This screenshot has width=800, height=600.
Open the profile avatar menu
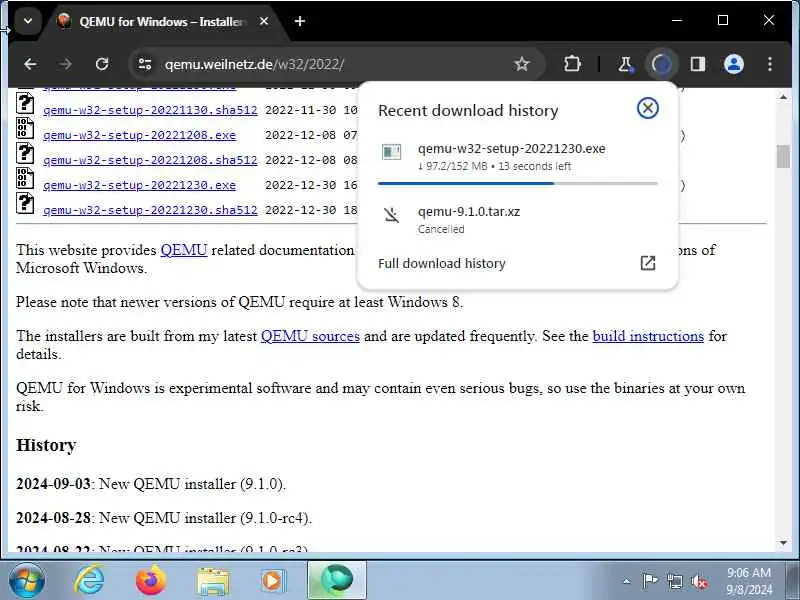(x=734, y=64)
